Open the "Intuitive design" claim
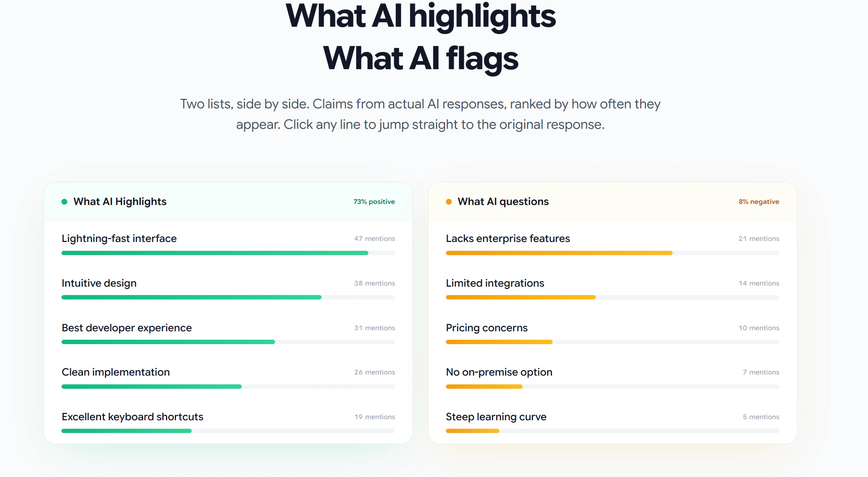Viewport: 868px width, 477px height. (99, 283)
